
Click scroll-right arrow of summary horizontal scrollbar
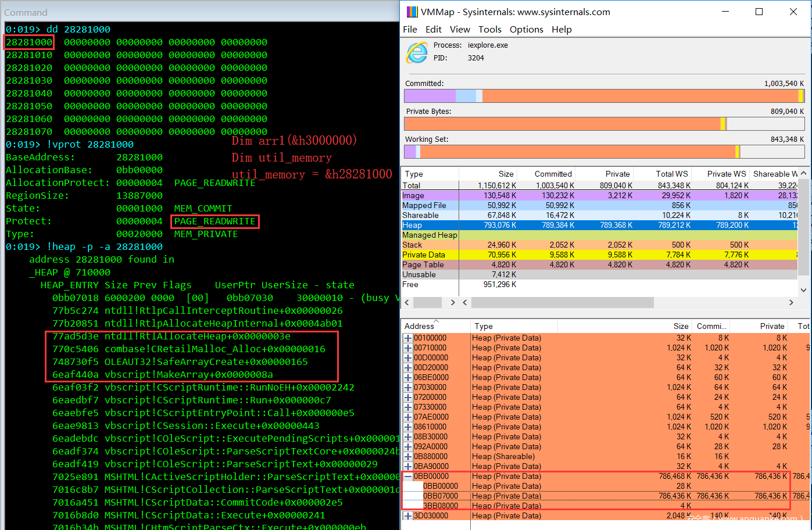pos(790,302)
